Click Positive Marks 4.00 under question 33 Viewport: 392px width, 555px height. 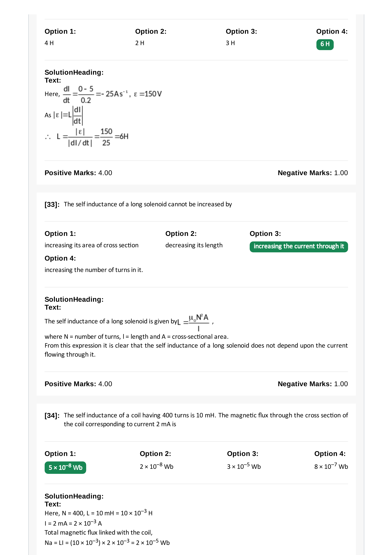point(78,384)
